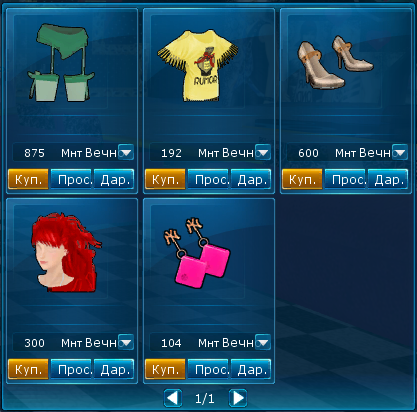Preview the red hair with Прос. button

click(x=72, y=369)
